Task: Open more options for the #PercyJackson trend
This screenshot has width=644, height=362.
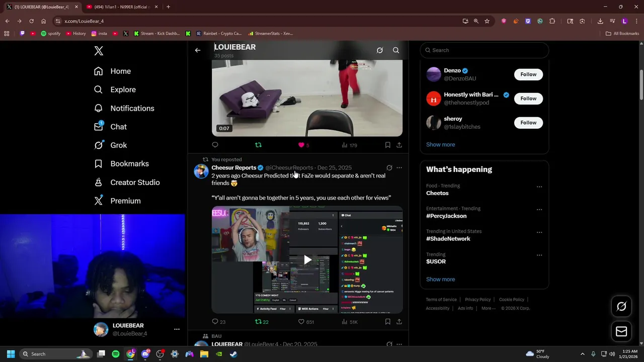Action: pyautogui.click(x=539, y=209)
